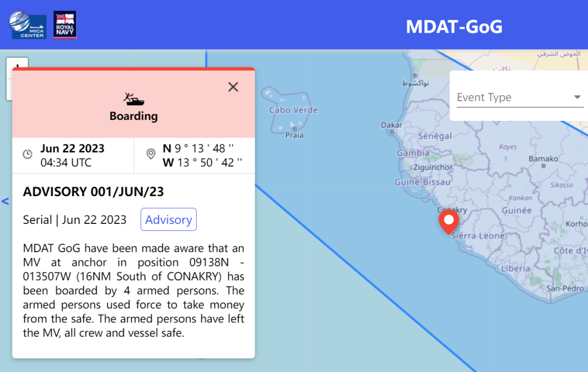Click the map zoom in button
588x372 pixels.
pos(17,63)
